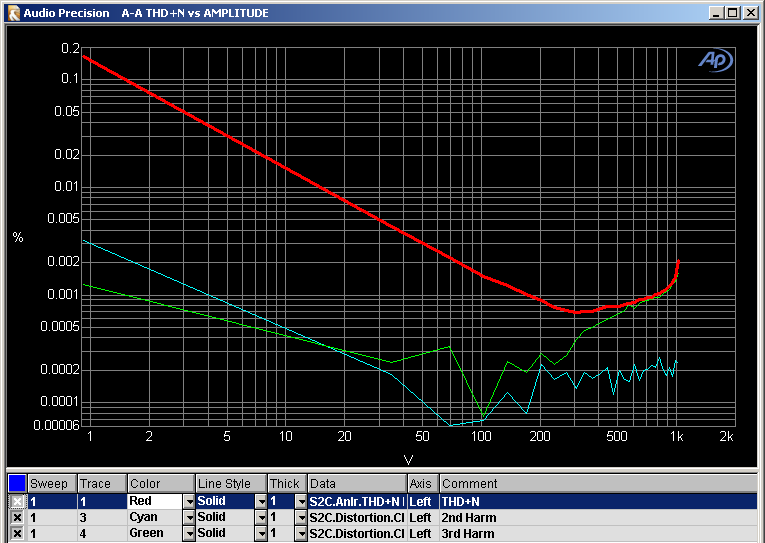This screenshot has width=765, height=543.
Task: Open line style dropdown for THD+N row
Action: pyautogui.click(x=262, y=502)
